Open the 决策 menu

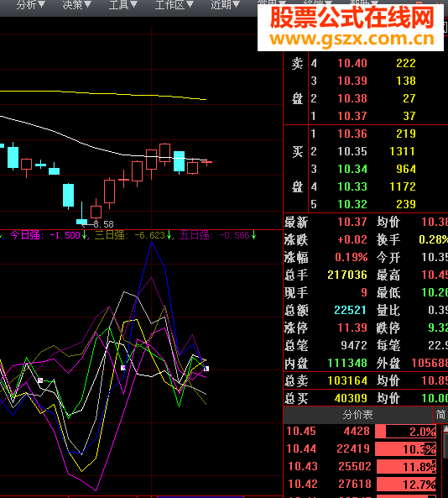coord(77,5)
